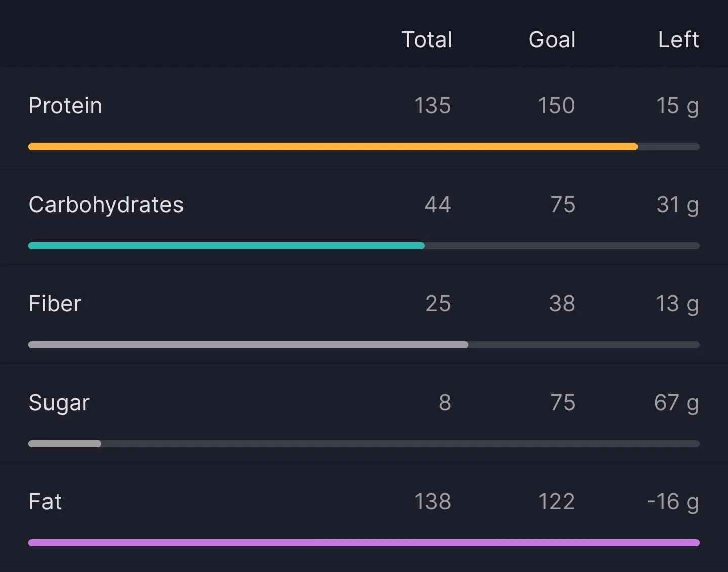Screen dimensions: 728x572
Task: Click the teal Carbohydrates progress bar
Action: click(x=364, y=246)
